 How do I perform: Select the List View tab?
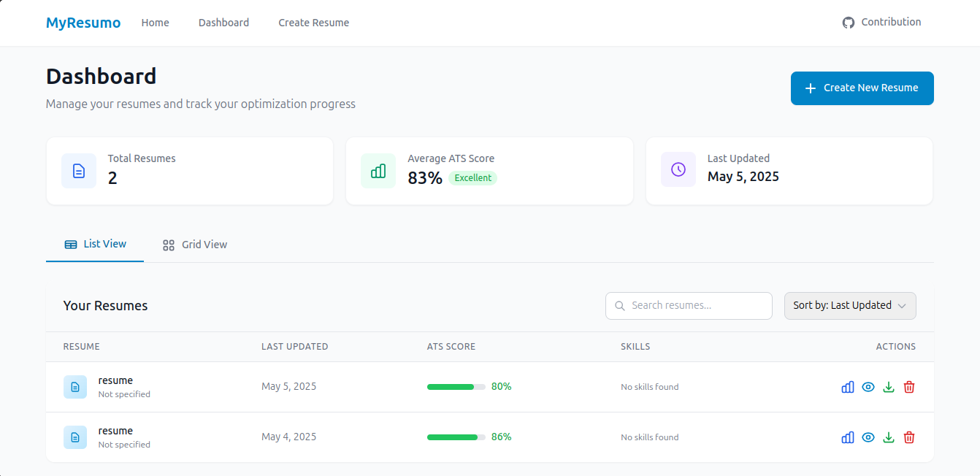click(94, 244)
